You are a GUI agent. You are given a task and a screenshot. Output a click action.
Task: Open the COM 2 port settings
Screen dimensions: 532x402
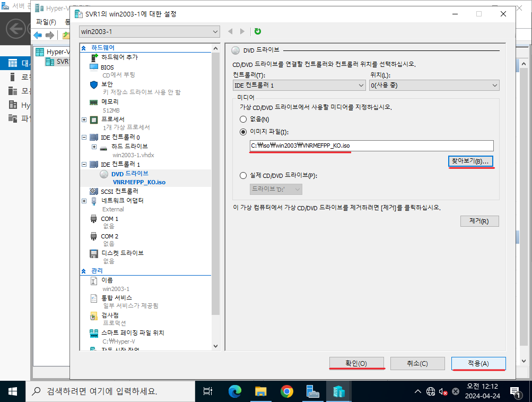[x=109, y=236]
